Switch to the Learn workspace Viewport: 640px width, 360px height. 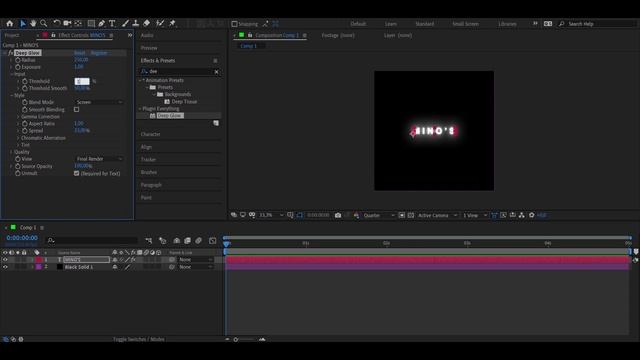coord(391,24)
